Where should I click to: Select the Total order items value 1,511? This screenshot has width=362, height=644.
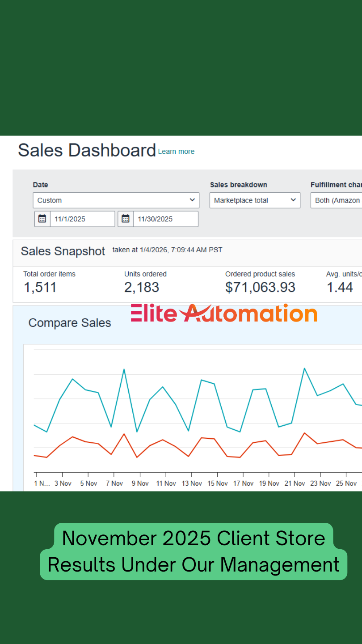click(x=40, y=288)
